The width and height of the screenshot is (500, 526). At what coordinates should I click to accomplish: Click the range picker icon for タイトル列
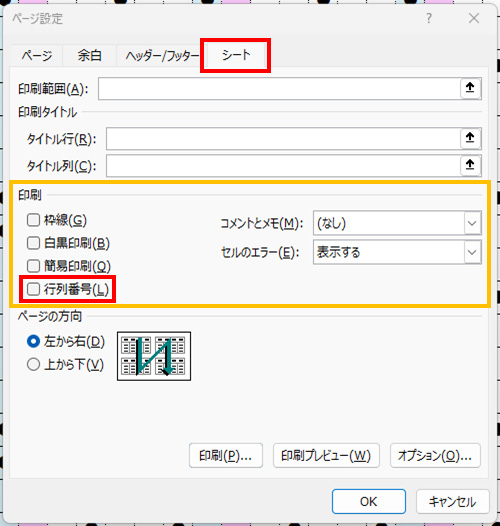pyautogui.click(x=470, y=165)
